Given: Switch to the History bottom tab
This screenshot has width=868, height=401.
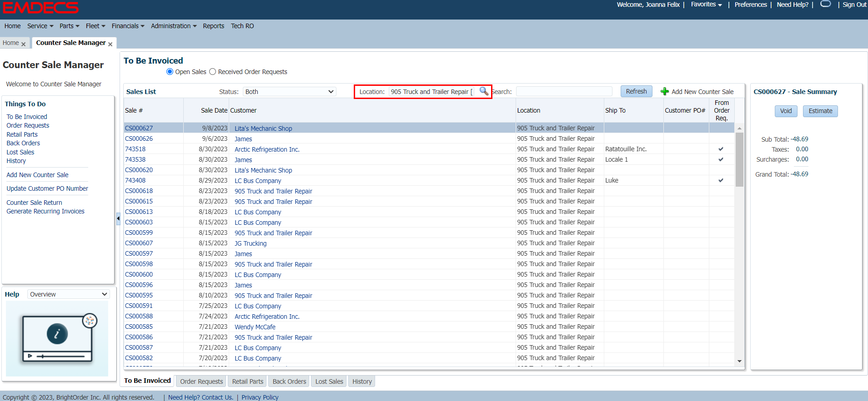Looking at the screenshot, I should click(x=362, y=381).
